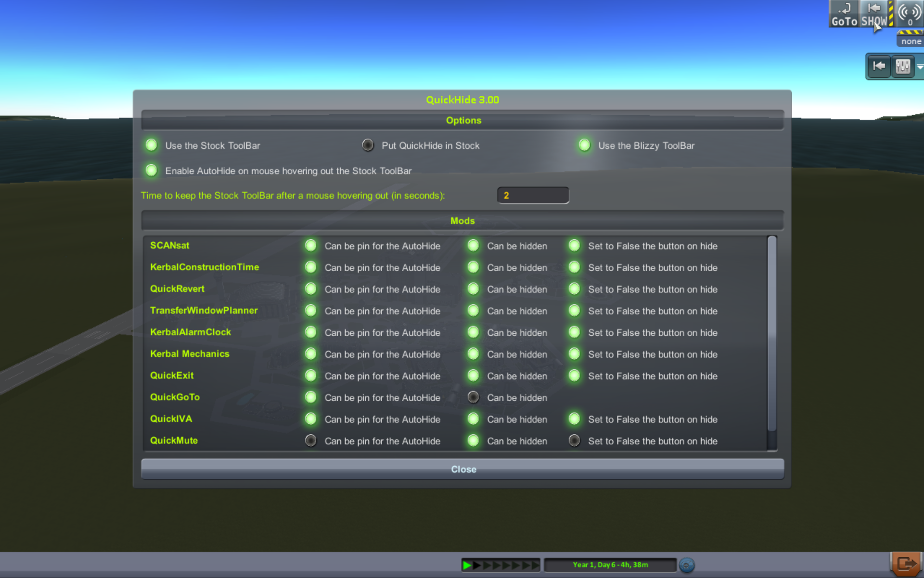Toggle QuickIVA 'Set to False the button on hide'
Viewport: 924px width, 578px height.
[574, 419]
